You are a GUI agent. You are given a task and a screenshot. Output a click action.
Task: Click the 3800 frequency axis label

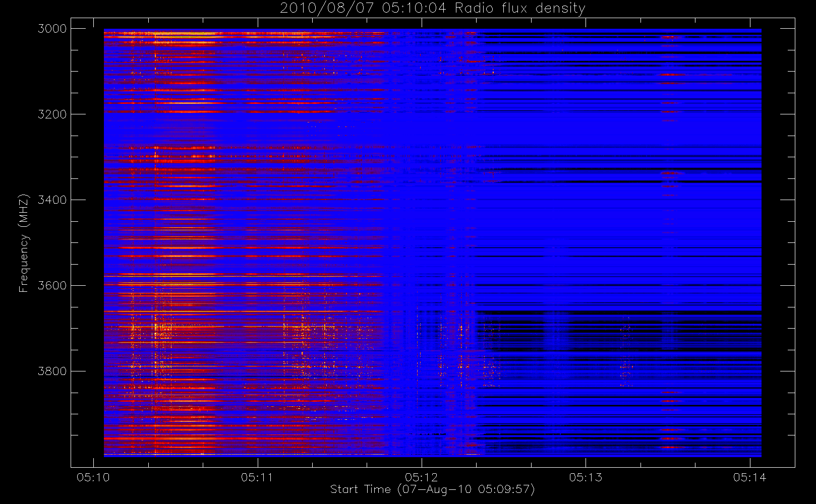pyautogui.click(x=52, y=371)
